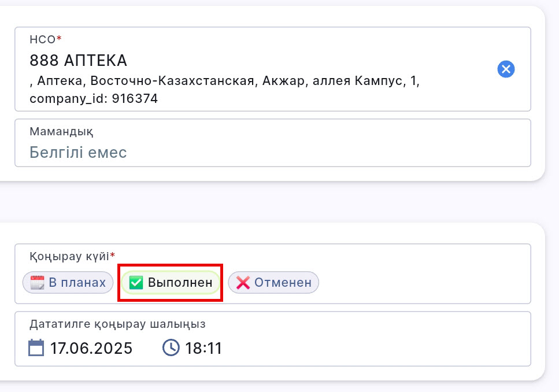Image resolution: width=559 pixels, height=392 pixels.
Task: Click the clock icon beside 18:11
Action: click(x=171, y=348)
